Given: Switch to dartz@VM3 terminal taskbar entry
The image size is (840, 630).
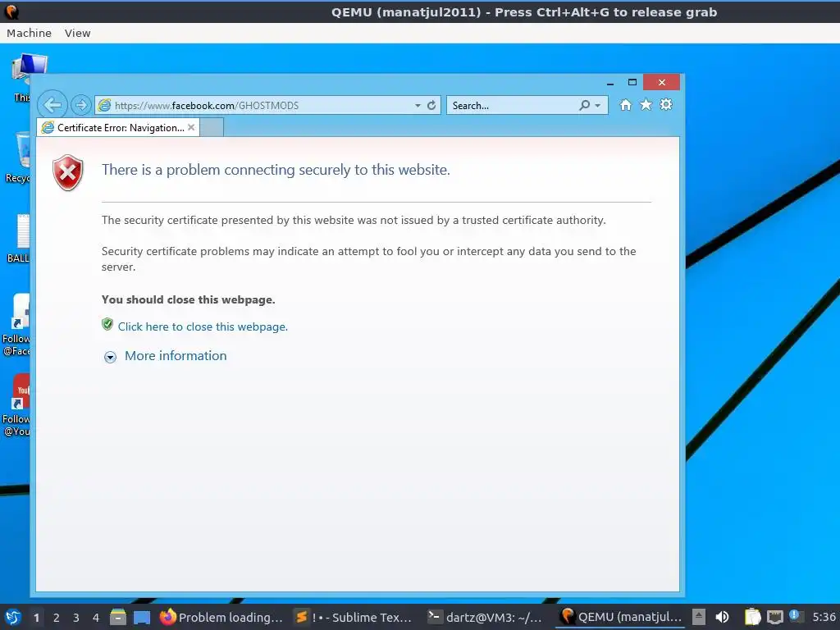Looking at the screenshot, I should click(486, 617).
